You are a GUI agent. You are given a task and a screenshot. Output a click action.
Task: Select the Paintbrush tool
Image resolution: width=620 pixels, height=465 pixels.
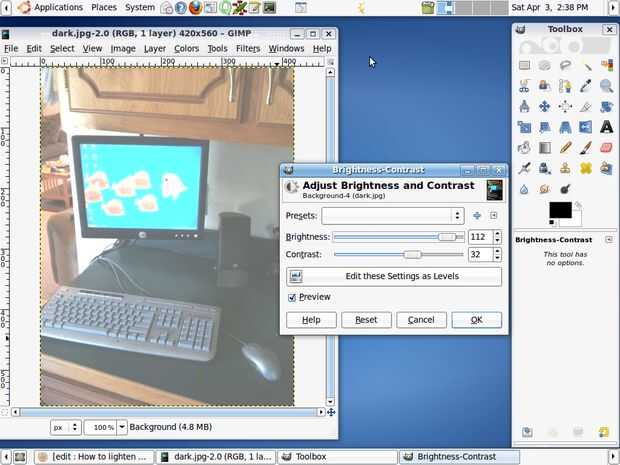[586, 148]
